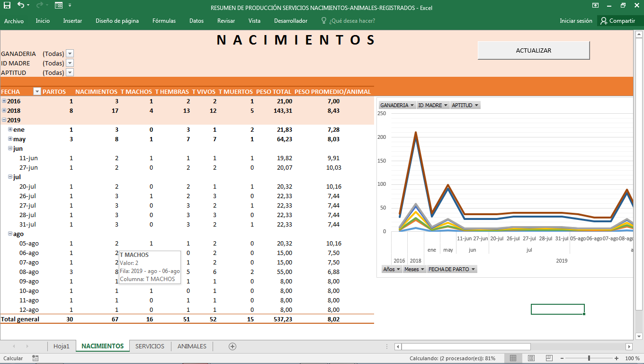The image size is (644, 364).
Task: Open the Fórmulas ribbon tab
Action: coord(164,21)
